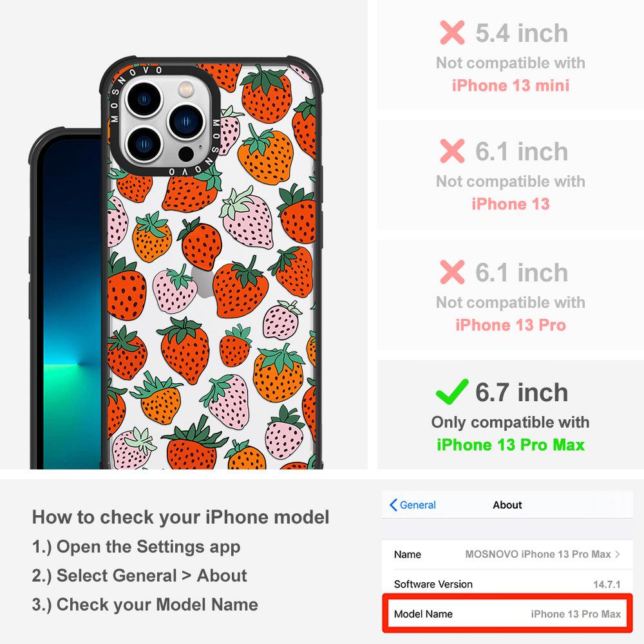Click the top-left camera lens
Image resolution: width=644 pixels, height=644 pixels.
tap(144, 99)
